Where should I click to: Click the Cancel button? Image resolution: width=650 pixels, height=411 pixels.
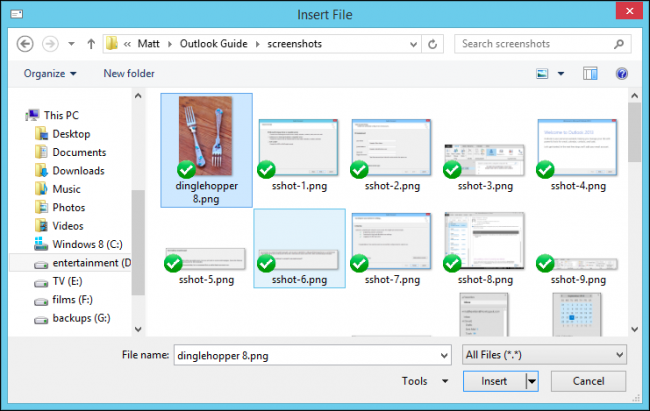point(588,381)
